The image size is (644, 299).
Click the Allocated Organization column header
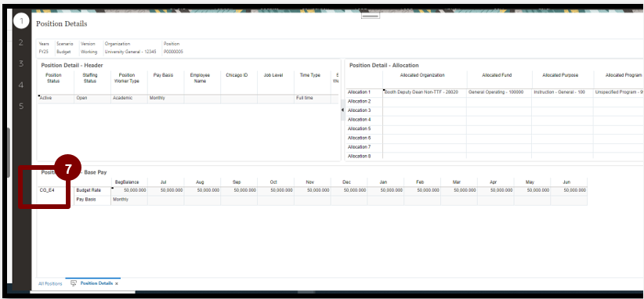point(422,75)
